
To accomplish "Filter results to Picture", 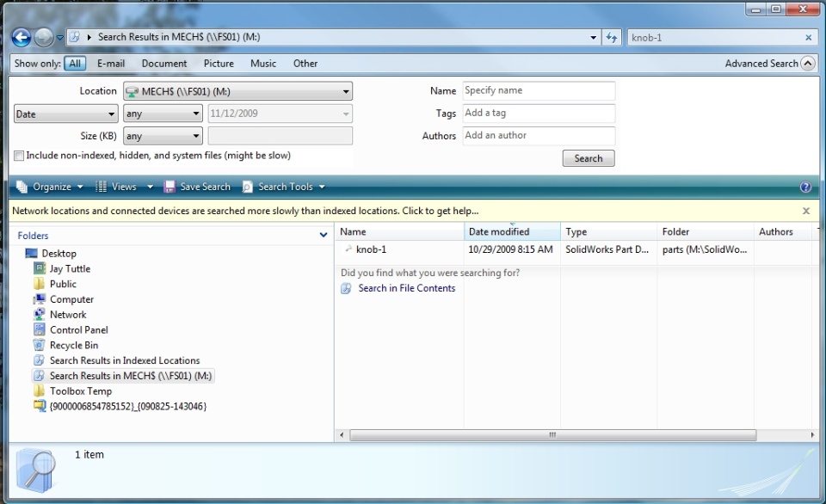I will click(x=219, y=63).
